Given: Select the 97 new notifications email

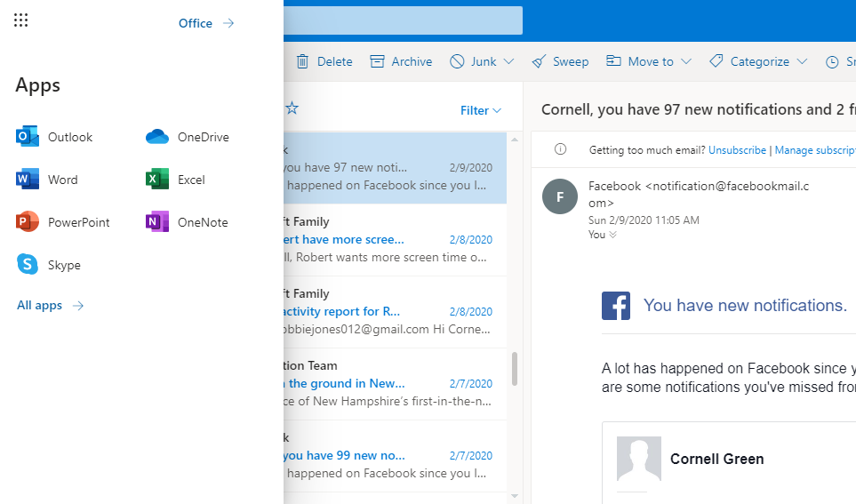Looking at the screenshot, I should coord(396,168).
